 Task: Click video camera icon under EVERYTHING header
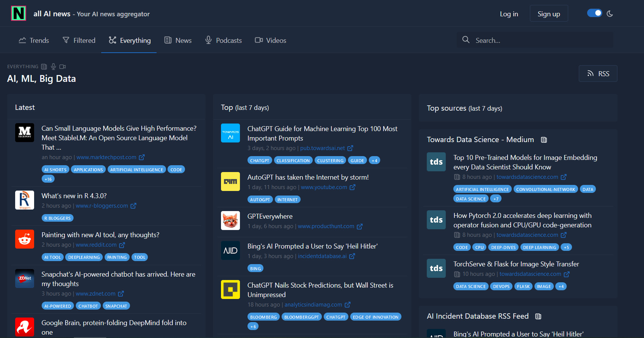tap(63, 67)
